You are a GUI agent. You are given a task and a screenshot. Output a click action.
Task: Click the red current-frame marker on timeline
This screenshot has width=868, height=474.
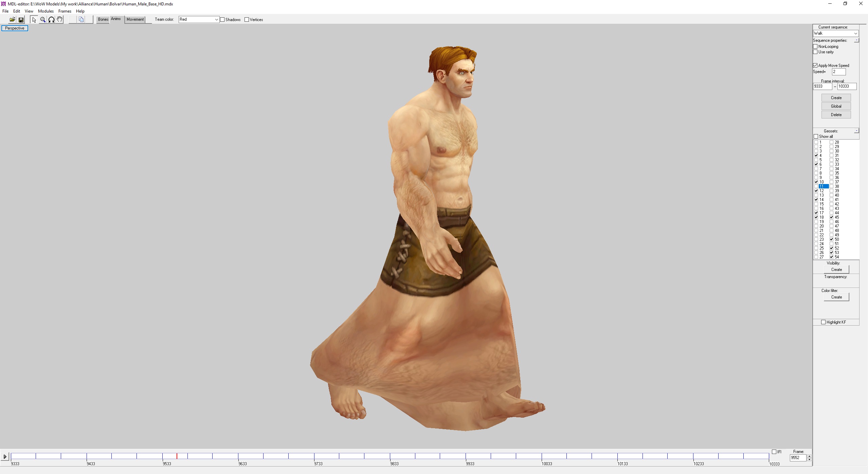click(x=177, y=456)
